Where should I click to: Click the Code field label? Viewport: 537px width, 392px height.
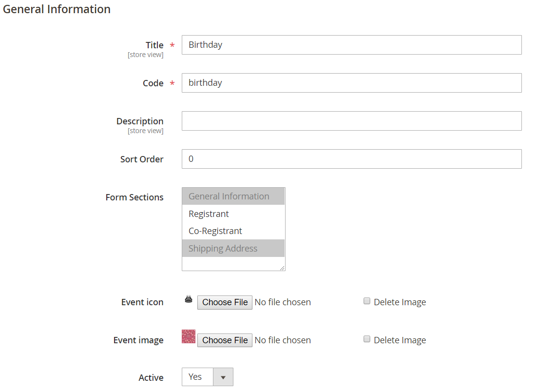(x=153, y=83)
